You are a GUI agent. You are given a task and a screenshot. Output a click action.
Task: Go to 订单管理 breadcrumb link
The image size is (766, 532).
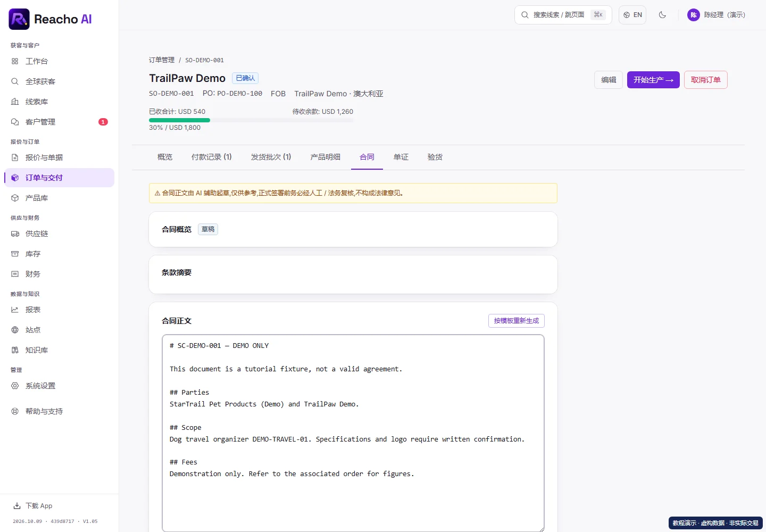click(x=162, y=60)
